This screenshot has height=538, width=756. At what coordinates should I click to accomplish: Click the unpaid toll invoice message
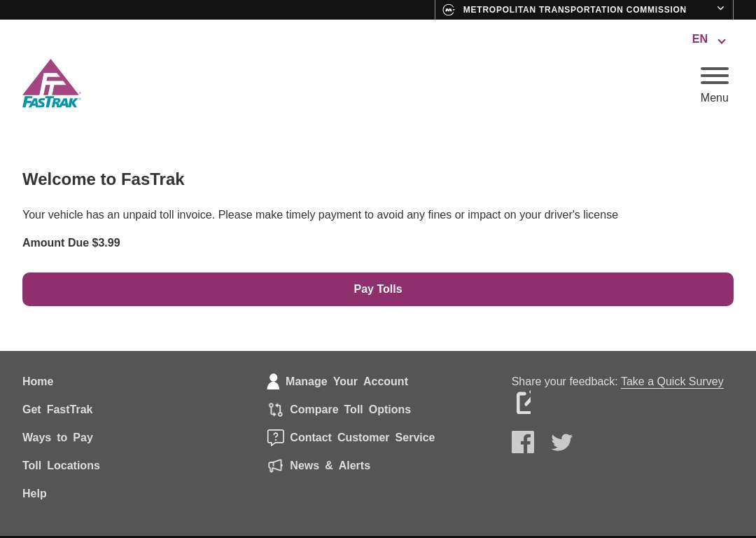click(x=320, y=215)
